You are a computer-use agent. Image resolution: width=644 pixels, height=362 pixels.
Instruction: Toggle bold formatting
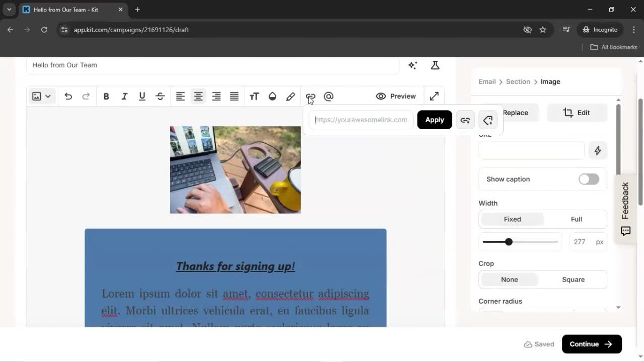click(x=106, y=96)
